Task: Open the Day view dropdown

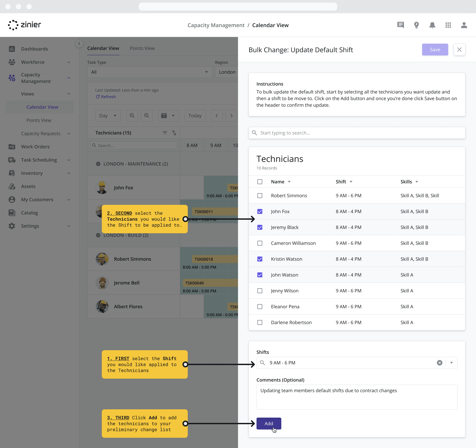Action: (x=108, y=116)
